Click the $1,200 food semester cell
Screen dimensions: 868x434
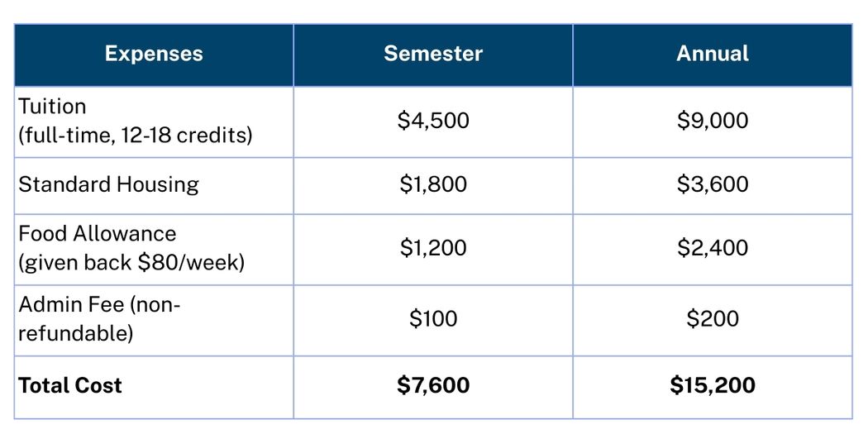coord(433,248)
